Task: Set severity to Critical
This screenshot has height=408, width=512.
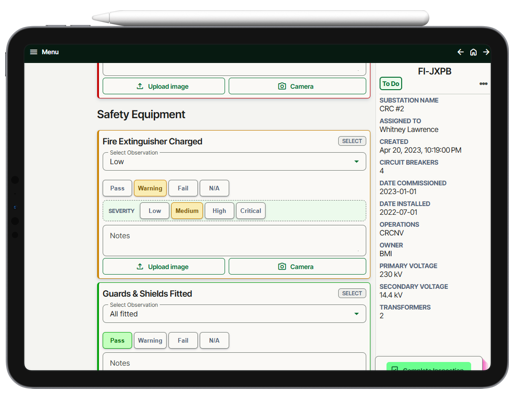Action: [x=251, y=211]
